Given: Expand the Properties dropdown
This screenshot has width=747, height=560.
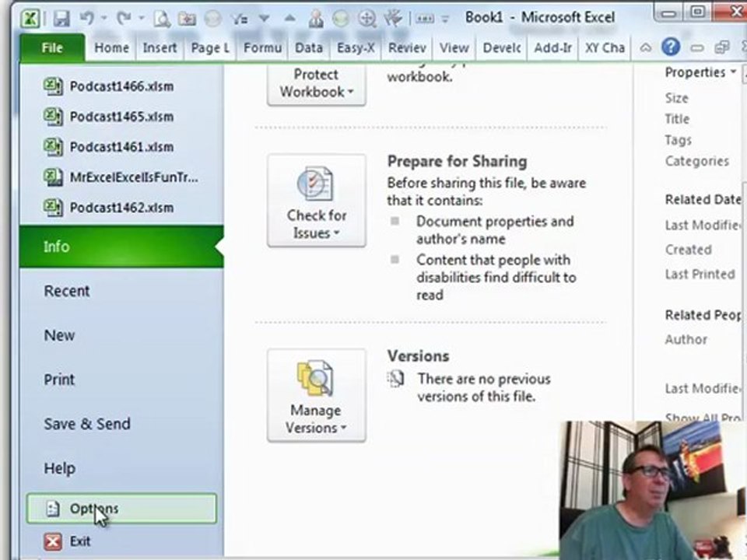Looking at the screenshot, I should [700, 72].
